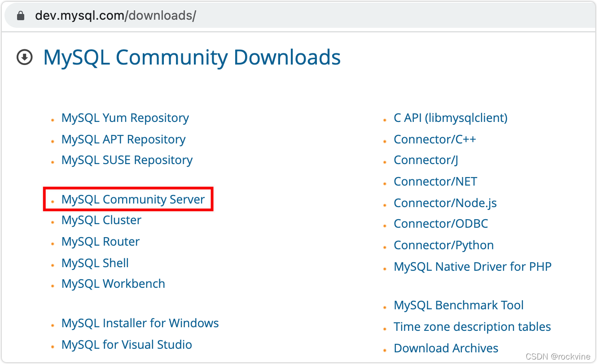The image size is (597, 364).
Task: Open MySQL Native Driver for PHP link
Action: [473, 267]
